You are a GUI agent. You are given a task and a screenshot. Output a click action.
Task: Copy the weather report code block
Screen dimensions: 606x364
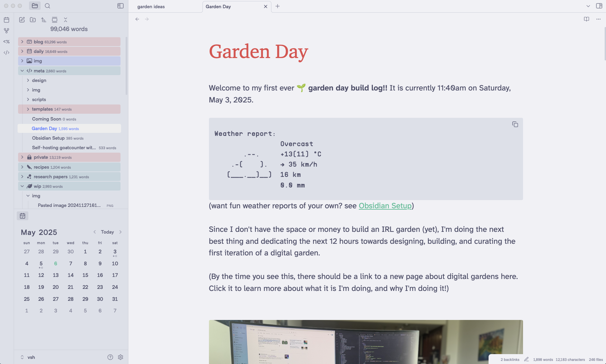(x=515, y=124)
